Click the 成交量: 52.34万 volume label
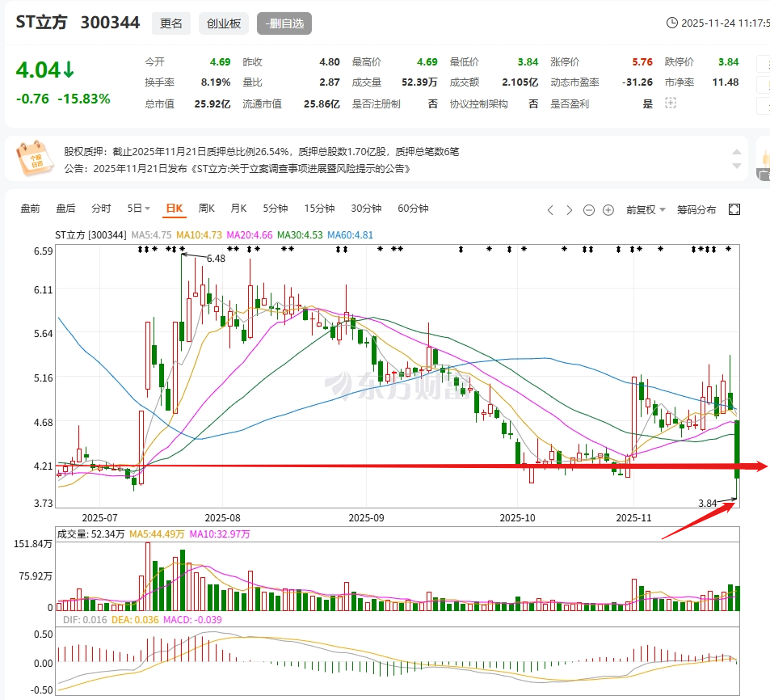The height and width of the screenshot is (700, 770). click(x=90, y=534)
